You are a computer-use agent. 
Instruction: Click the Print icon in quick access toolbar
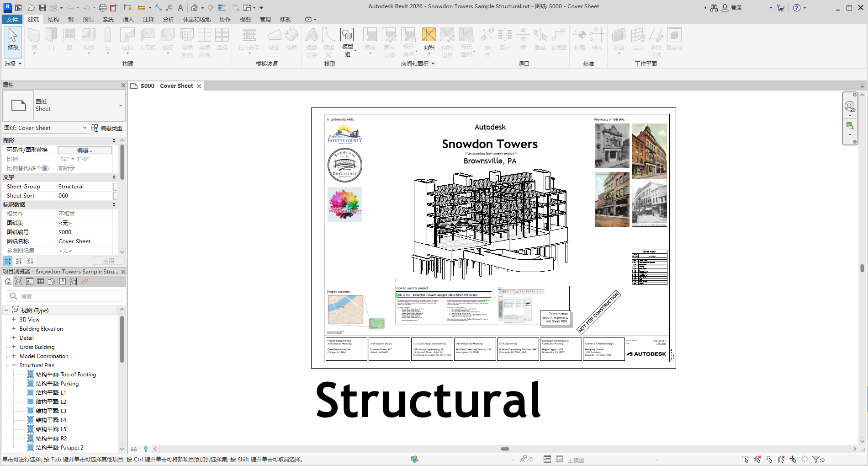(103, 8)
